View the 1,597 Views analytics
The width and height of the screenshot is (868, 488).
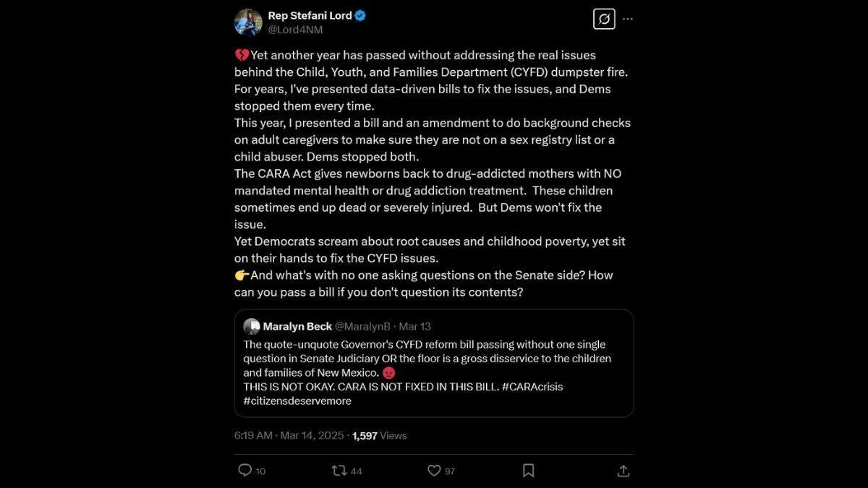379,435
